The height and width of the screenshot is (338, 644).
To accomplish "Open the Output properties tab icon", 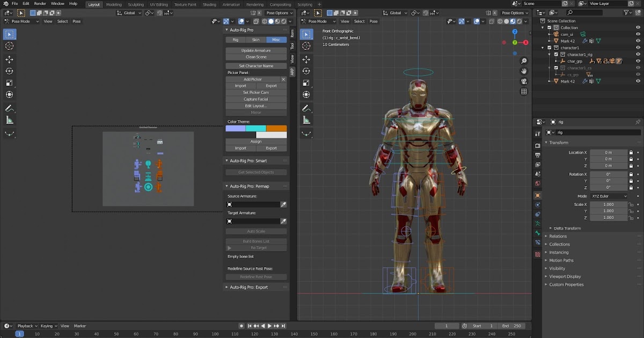I will point(538,155).
